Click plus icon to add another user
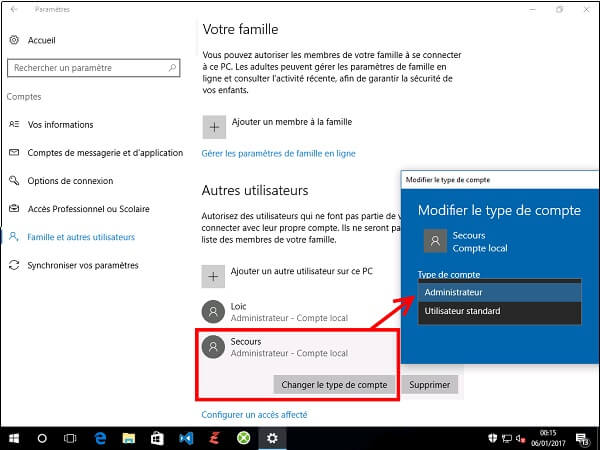600x450 pixels. pos(213,276)
